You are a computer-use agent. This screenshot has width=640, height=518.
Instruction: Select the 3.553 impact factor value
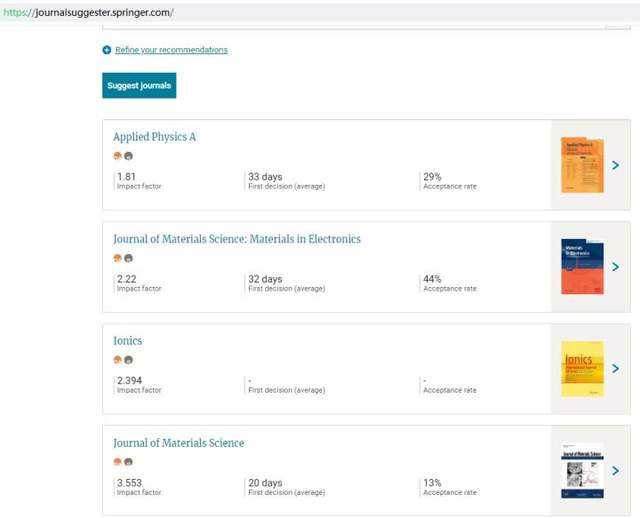click(129, 482)
